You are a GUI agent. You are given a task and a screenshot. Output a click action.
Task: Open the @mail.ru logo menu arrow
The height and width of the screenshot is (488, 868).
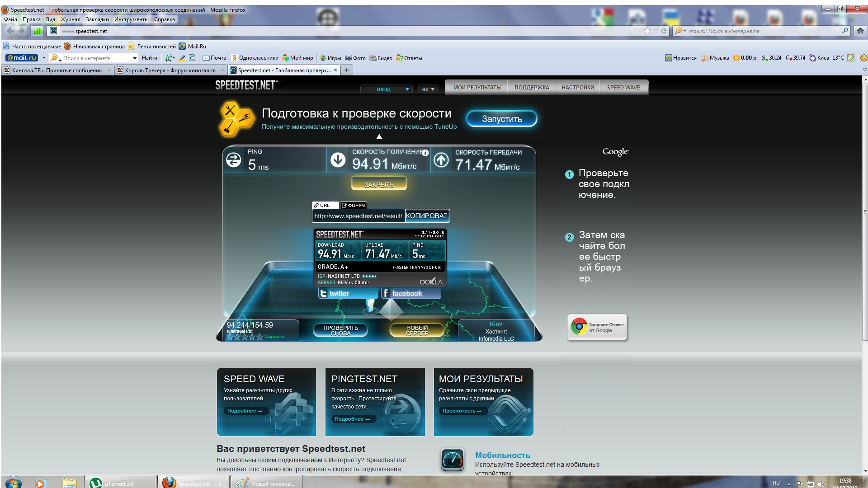44,58
